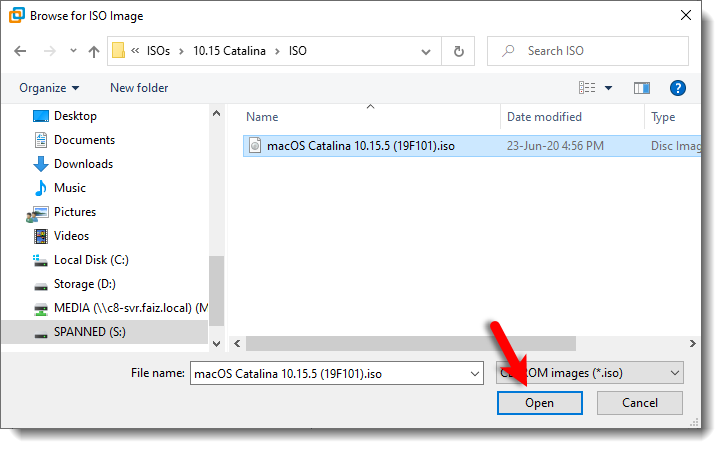
Task: Click the VMware icon in title bar
Action: point(16,15)
